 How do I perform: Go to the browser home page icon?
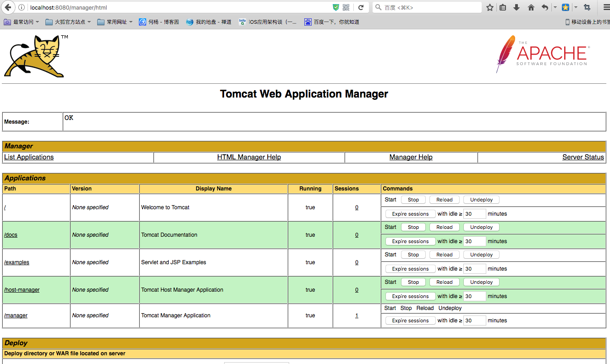[531, 7]
